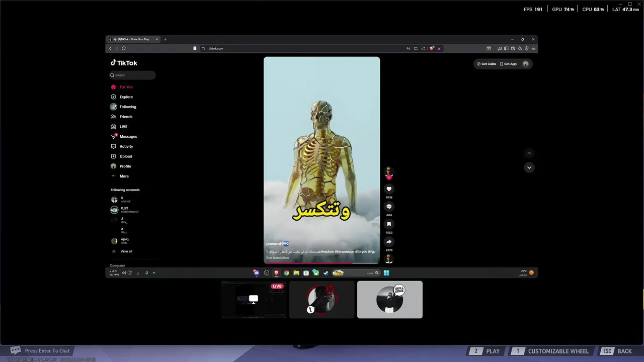Click the Get Coins button
Screen dimensions: 644x362
[x=487, y=64]
